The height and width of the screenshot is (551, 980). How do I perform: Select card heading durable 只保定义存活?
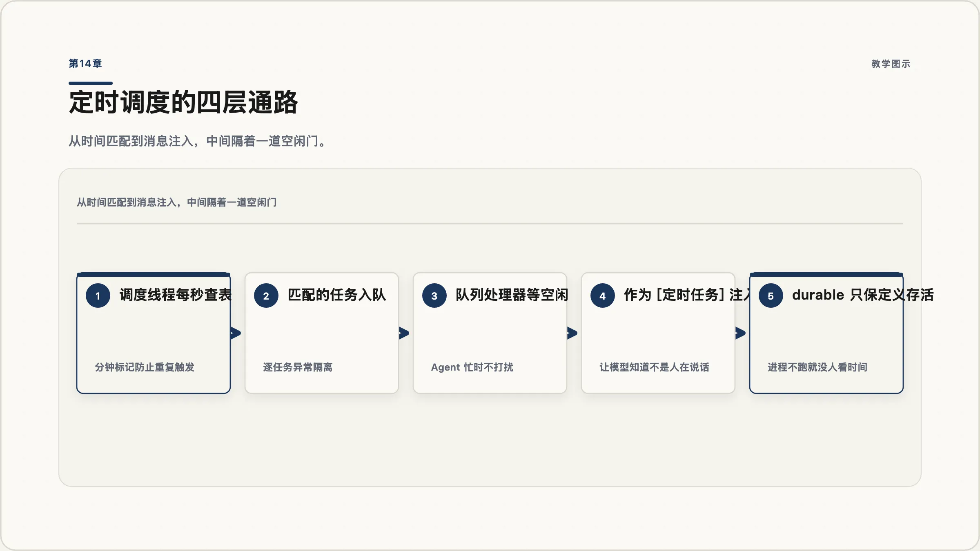coord(863,295)
